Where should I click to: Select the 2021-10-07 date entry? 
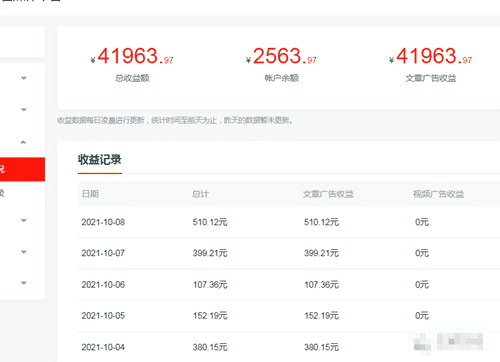tap(103, 253)
